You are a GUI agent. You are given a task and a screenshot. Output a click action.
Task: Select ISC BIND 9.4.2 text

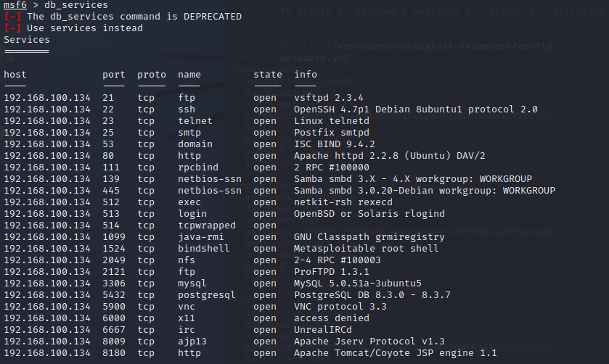[x=335, y=144]
